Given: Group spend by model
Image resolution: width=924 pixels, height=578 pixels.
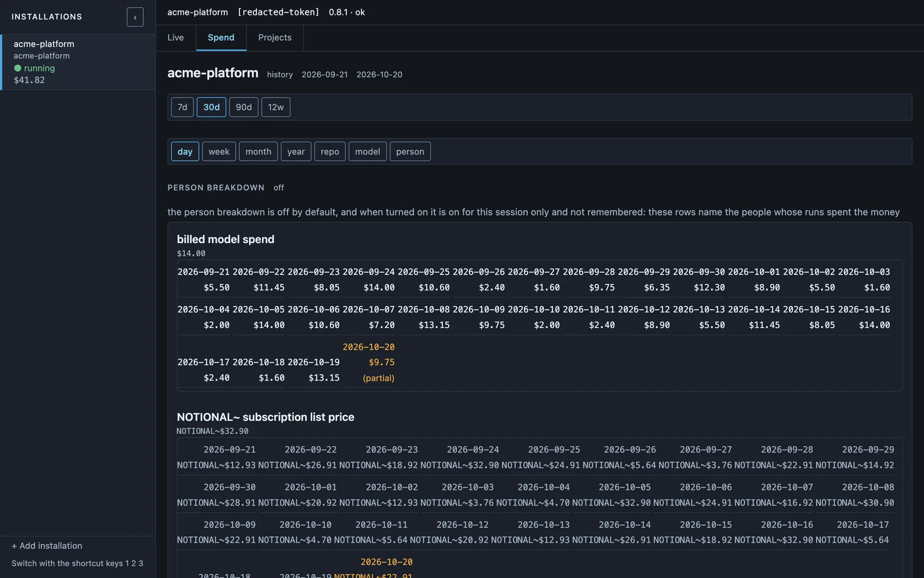Looking at the screenshot, I should [368, 151].
